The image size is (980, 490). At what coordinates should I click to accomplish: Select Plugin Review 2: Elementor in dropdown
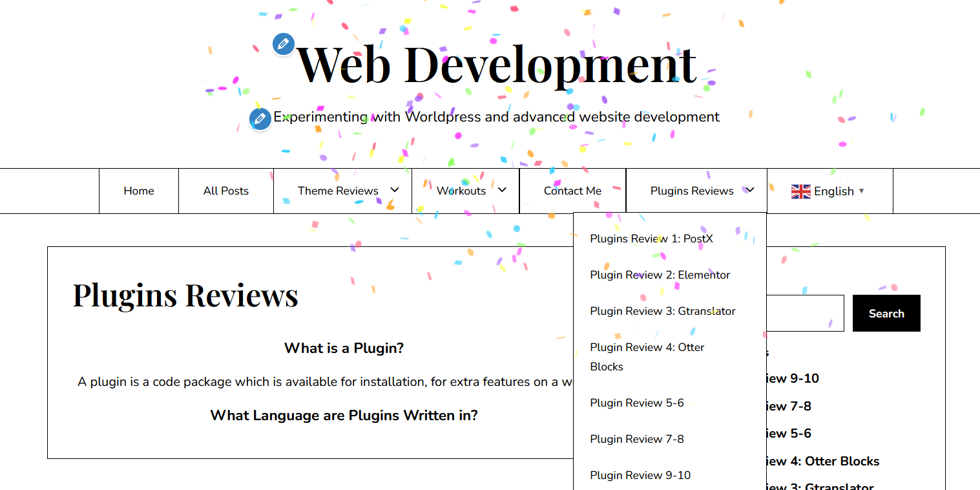click(x=660, y=275)
